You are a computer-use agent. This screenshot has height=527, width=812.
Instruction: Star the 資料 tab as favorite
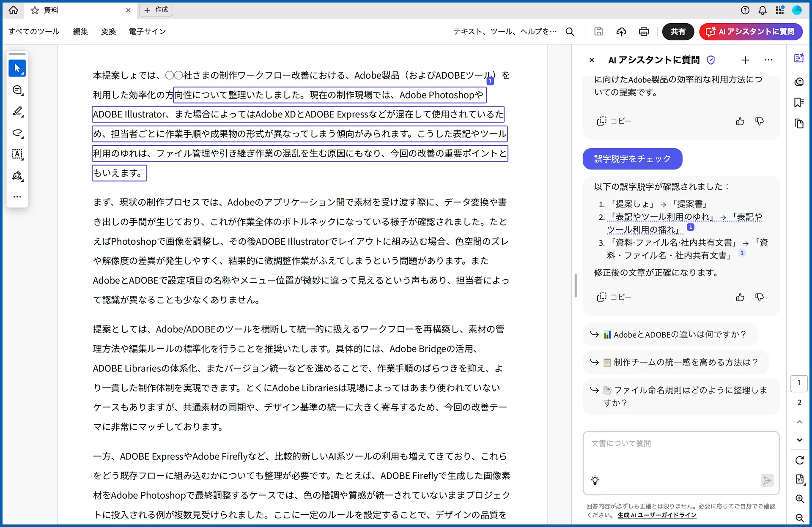35,10
